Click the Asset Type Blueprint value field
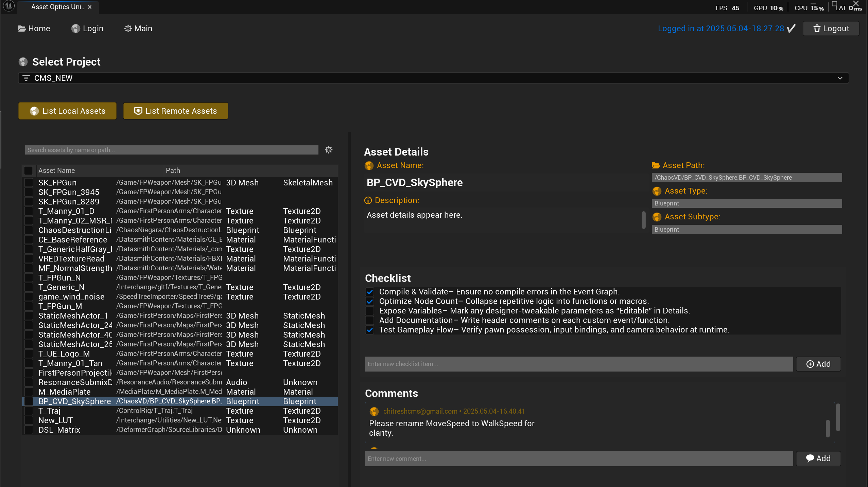The image size is (868, 487). click(747, 203)
